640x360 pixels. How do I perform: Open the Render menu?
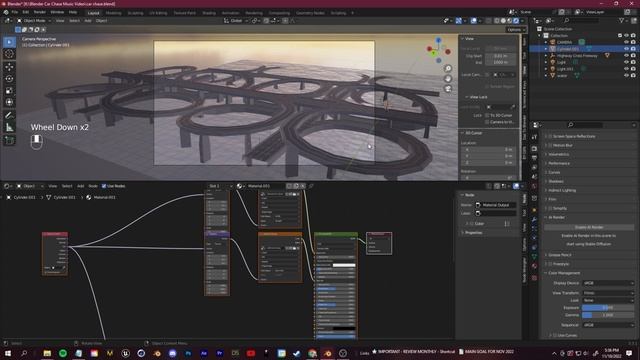point(40,13)
